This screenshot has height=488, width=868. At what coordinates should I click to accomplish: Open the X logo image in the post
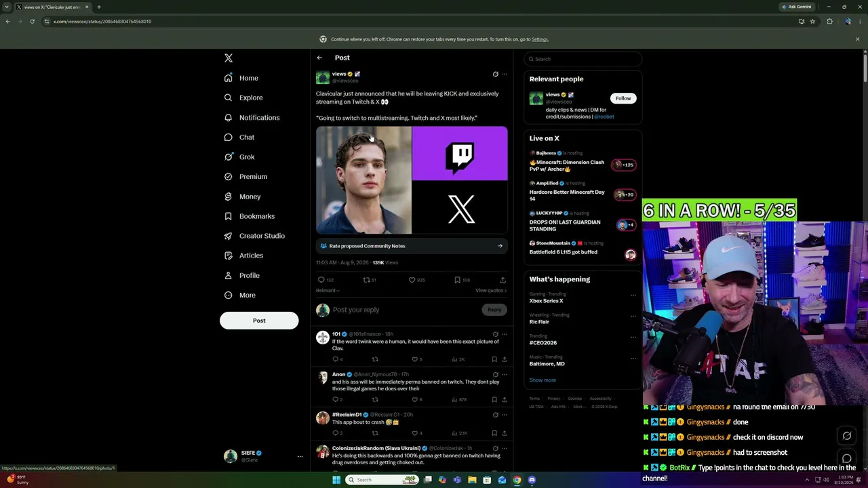click(x=460, y=208)
